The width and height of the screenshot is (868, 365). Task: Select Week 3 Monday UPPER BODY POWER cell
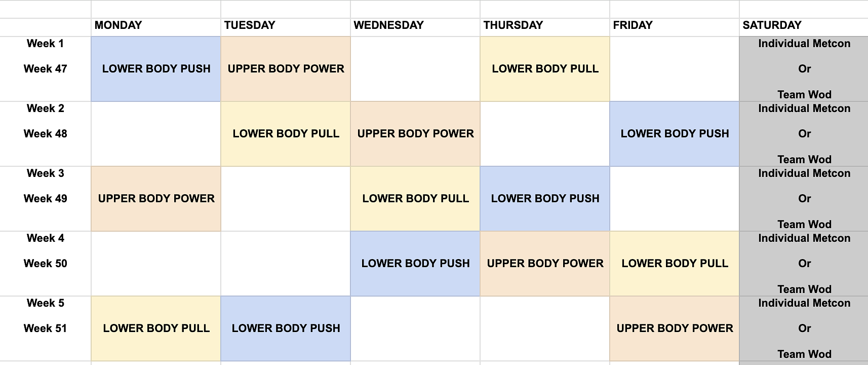tap(156, 199)
